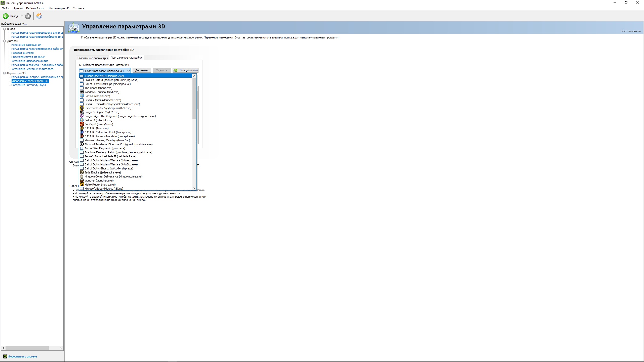Click Far Cry 6 red icon in list
Viewport: 644px width, 362px height.
(x=82, y=124)
